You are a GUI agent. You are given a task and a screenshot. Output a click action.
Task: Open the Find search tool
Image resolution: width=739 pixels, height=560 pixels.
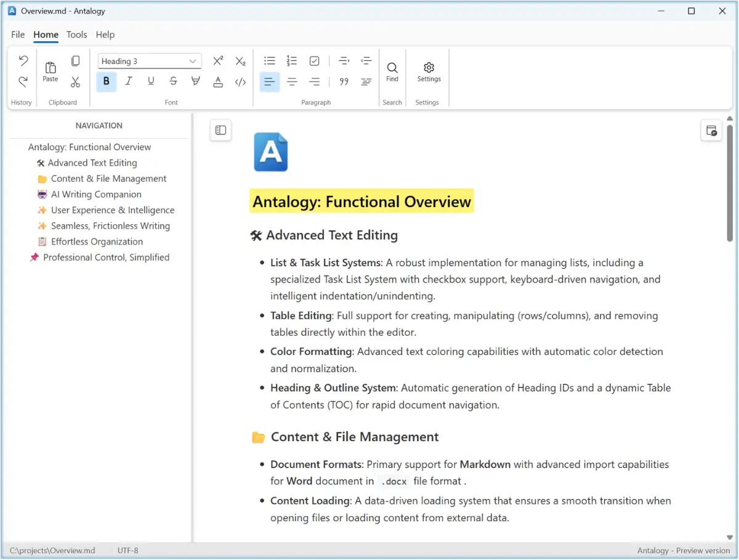pos(392,71)
